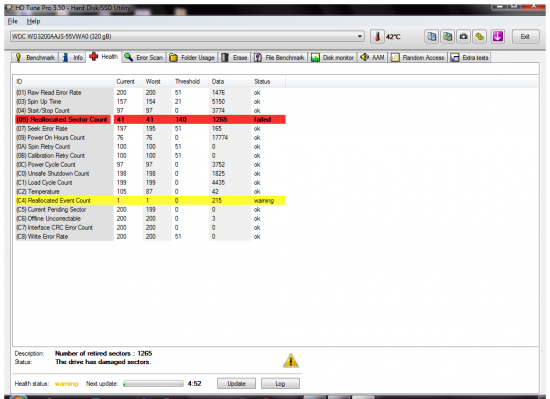The image size is (550, 399).
Task: Click the yellow warning triangle icon
Action: point(291,361)
